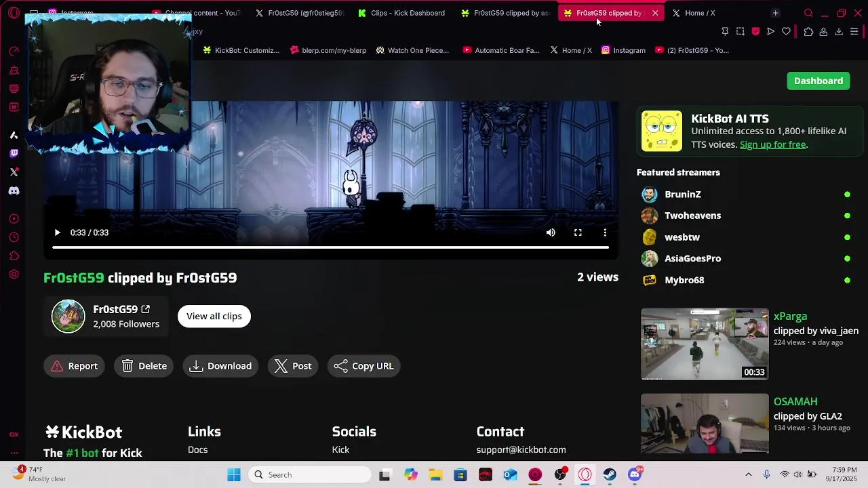Open xParga streamer name link
Screen dimensions: 868x488
(790, 317)
